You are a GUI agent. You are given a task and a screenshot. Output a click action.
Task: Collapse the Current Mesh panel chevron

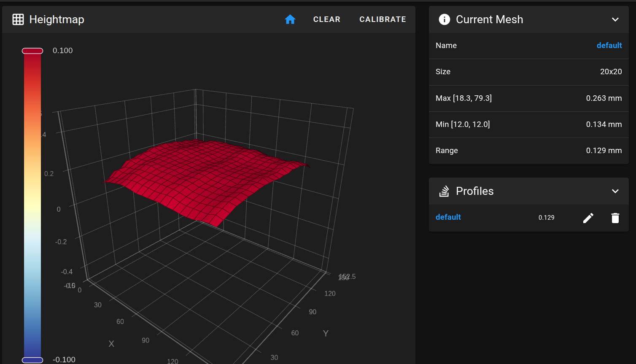(615, 19)
